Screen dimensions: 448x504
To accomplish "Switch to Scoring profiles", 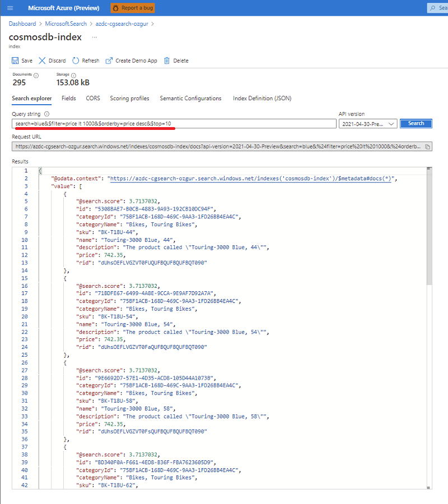I will [129, 98].
